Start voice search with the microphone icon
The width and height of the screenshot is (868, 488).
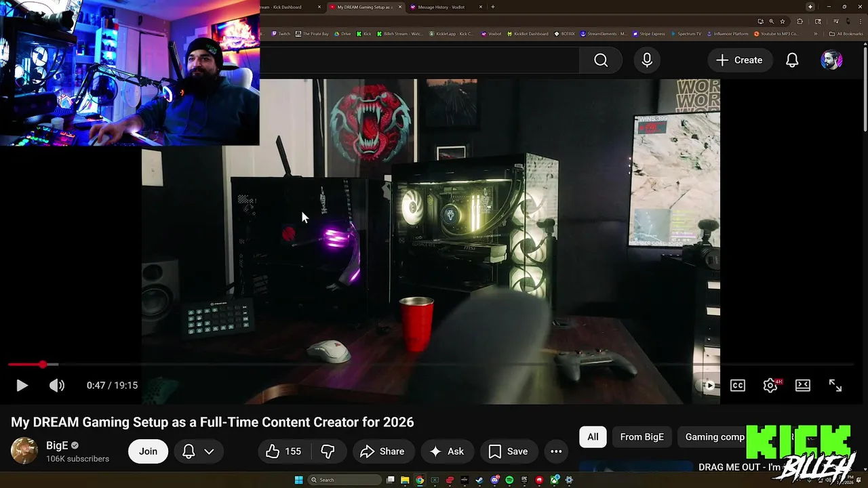(x=647, y=60)
